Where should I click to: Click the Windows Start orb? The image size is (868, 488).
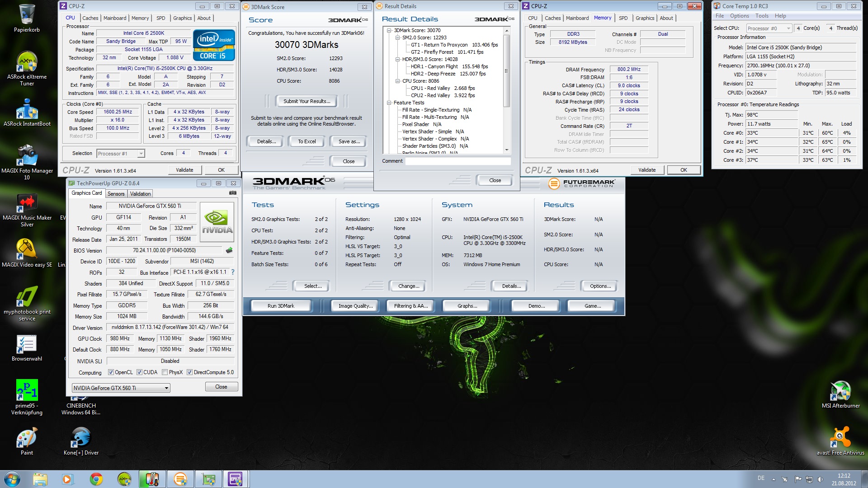click(x=12, y=479)
